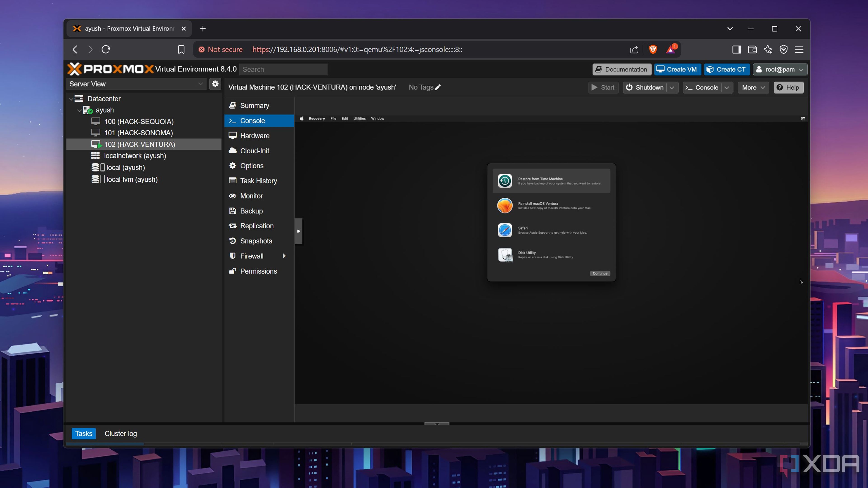This screenshot has height=488, width=868.
Task: Collapse the Datacenter tree node
Action: click(71, 99)
